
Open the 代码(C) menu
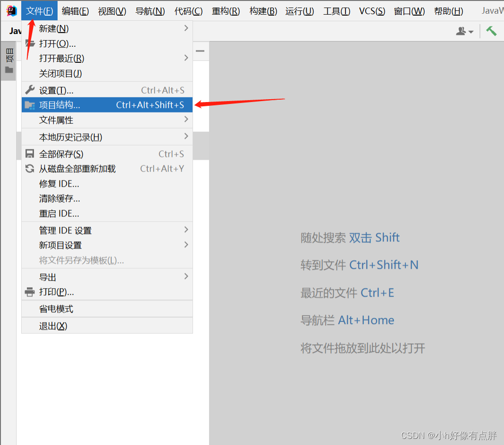click(x=188, y=11)
